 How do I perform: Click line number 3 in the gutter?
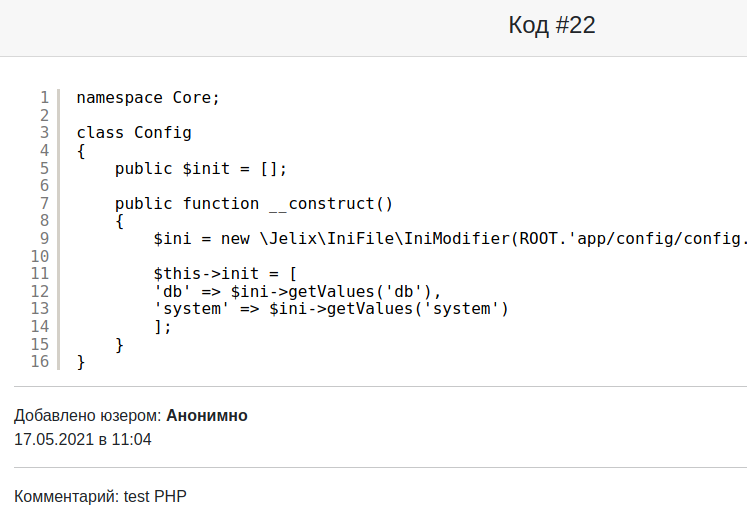(x=44, y=133)
